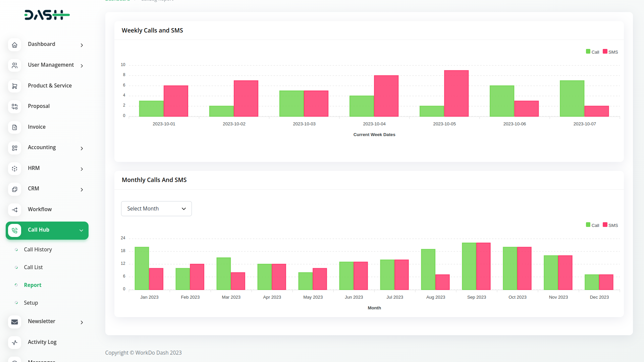The width and height of the screenshot is (644, 362).
Task: Open Call History submenu item
Action: coord(38,249)
